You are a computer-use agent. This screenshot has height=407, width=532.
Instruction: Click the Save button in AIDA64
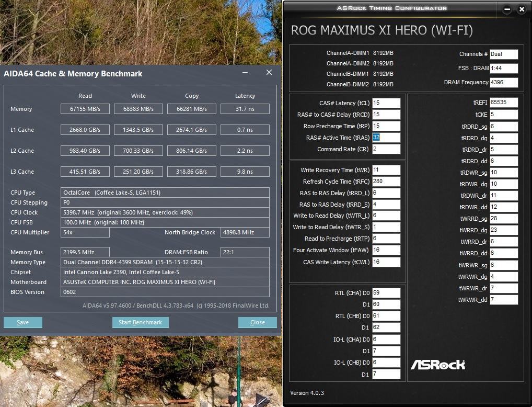click(22, 322)
